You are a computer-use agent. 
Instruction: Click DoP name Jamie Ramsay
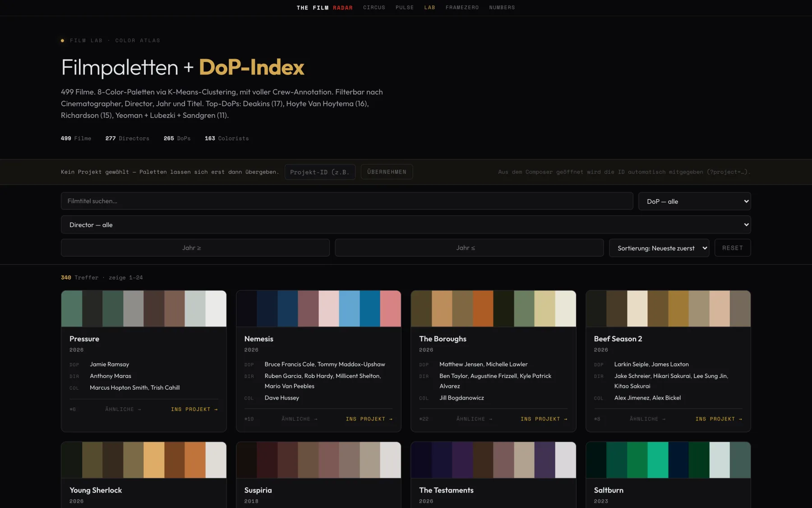[x=109, y=364]
